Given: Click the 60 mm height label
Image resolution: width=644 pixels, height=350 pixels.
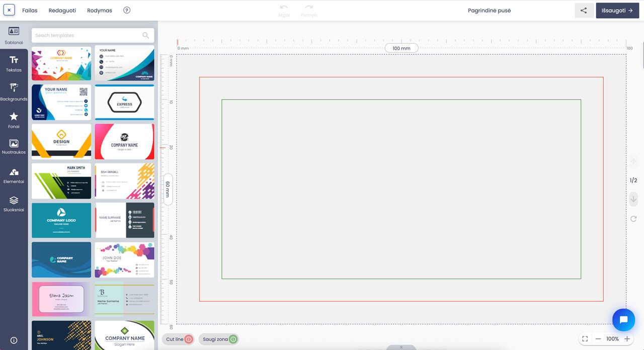Looking at the screenshot, I should tap(168, 190).
